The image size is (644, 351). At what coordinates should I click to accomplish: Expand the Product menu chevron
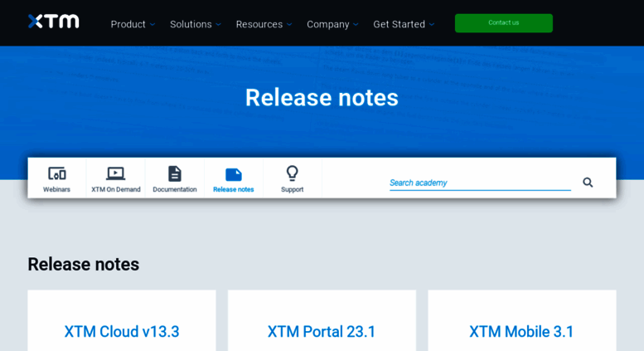click(x=153, y=25)
